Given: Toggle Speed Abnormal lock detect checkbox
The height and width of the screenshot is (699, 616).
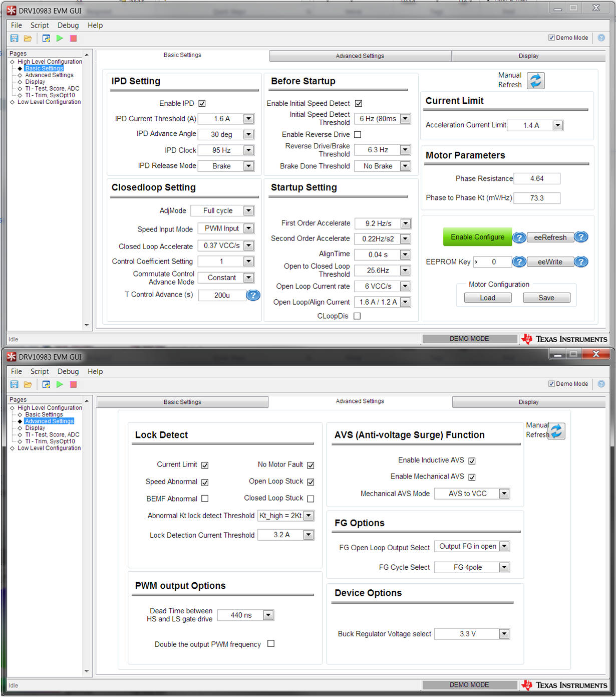Looking at the screenshot, I should [x=205, y=482].
